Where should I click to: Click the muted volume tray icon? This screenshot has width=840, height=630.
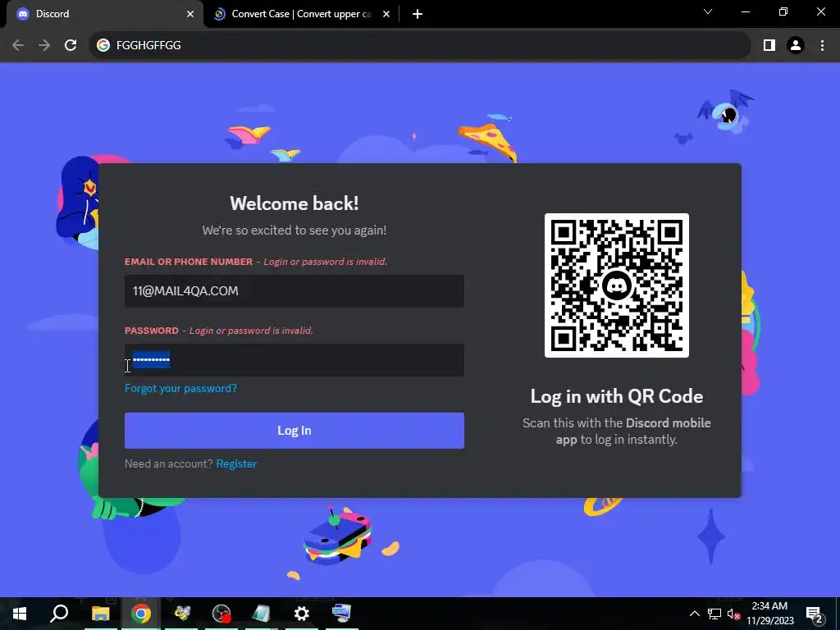(x=733, y=614)
